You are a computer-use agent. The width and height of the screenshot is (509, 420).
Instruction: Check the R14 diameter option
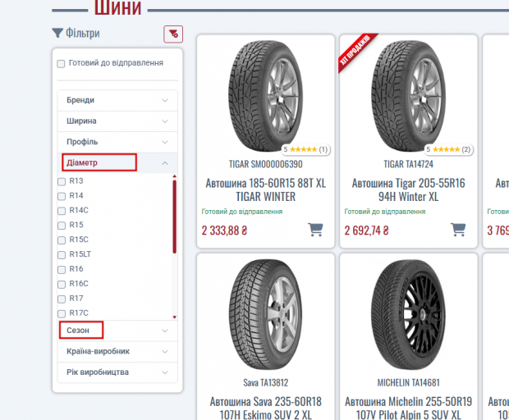tap(62, 196)
